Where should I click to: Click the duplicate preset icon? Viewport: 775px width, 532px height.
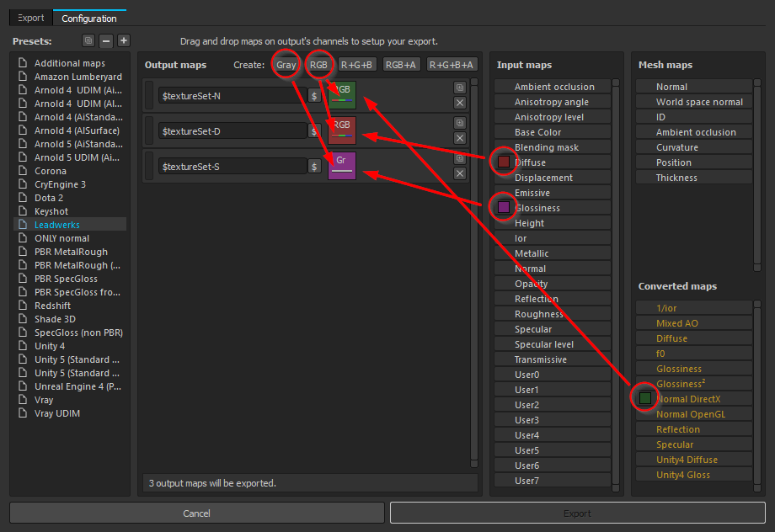tap(88, 40)
